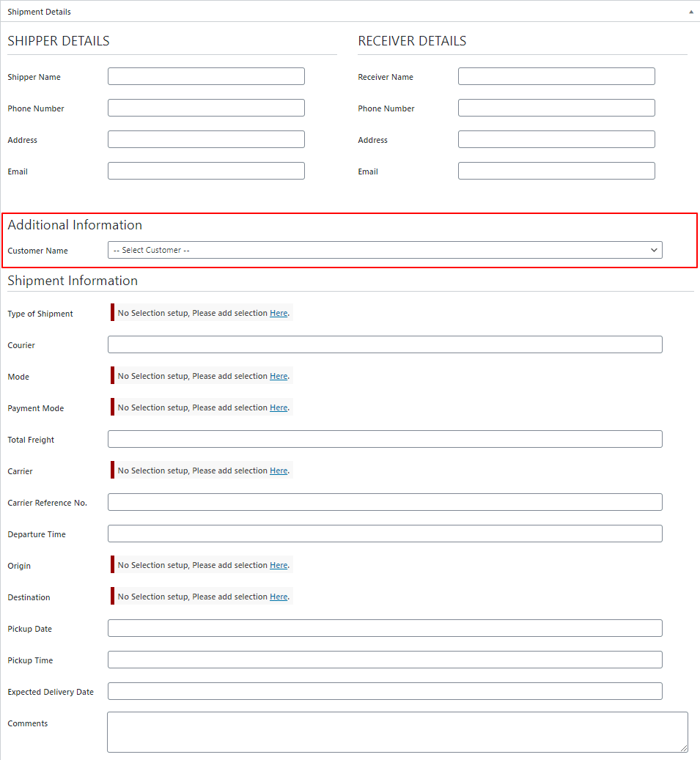Follow the Here link for Type of Shipment

[279, 313]
